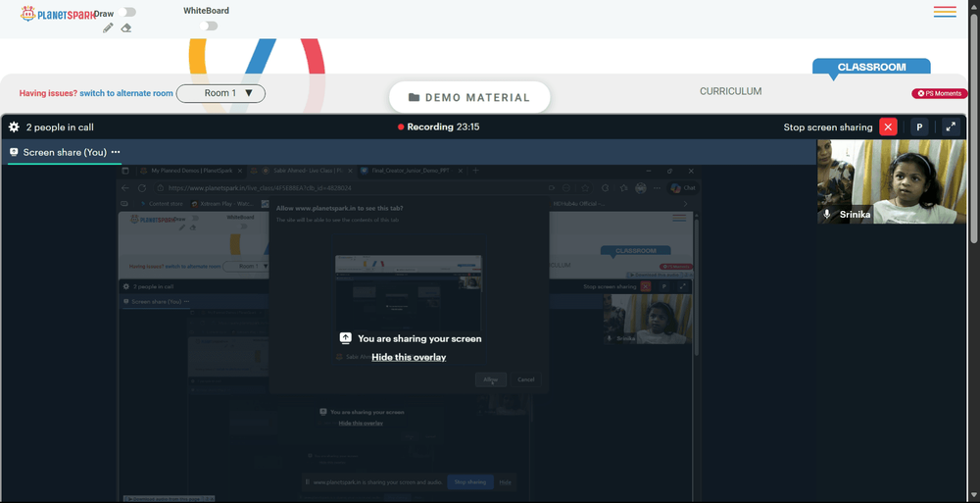The width and height of the screenshot is (980, 503).
Task: Toggle the WhiteBoard switch
Action: pyautogui.click(x=209, y=25)
